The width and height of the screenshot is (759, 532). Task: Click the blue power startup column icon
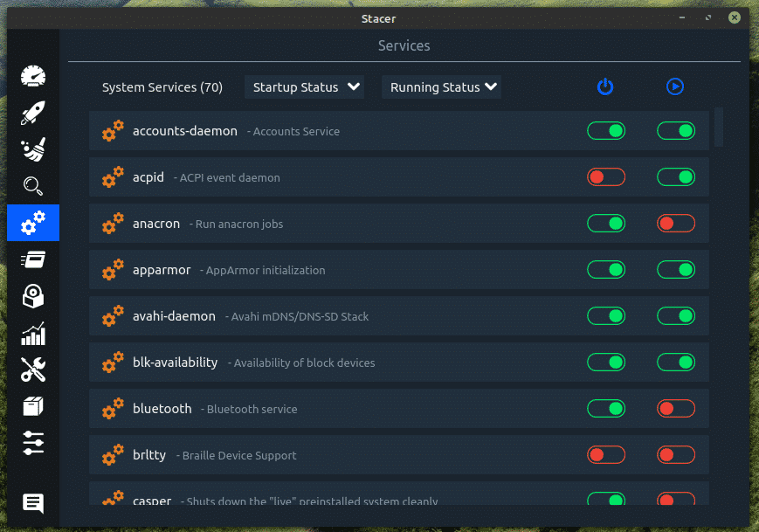point(605,86)
